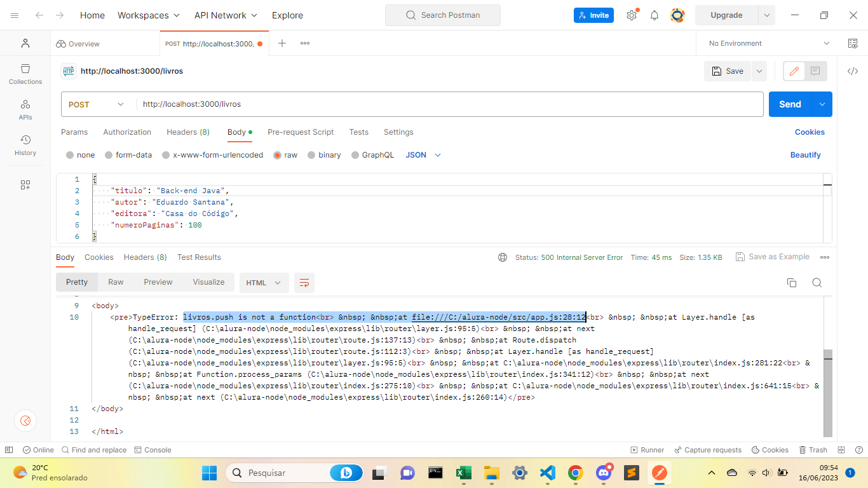The image size is (868, 488).
Task: Click the Invite button
Action: click(593, 15)
